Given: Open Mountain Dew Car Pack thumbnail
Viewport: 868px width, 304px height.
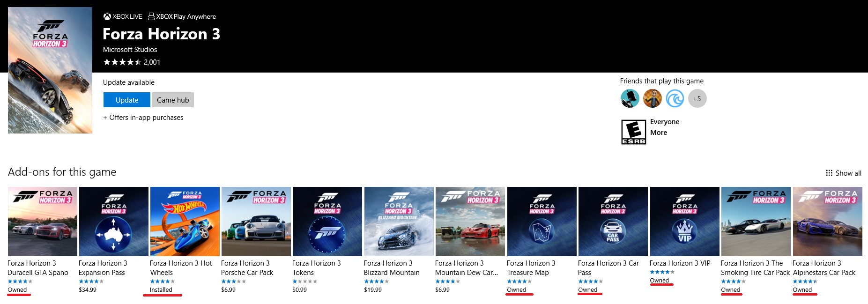Looking at the screenshot, I should pos(470,222).
